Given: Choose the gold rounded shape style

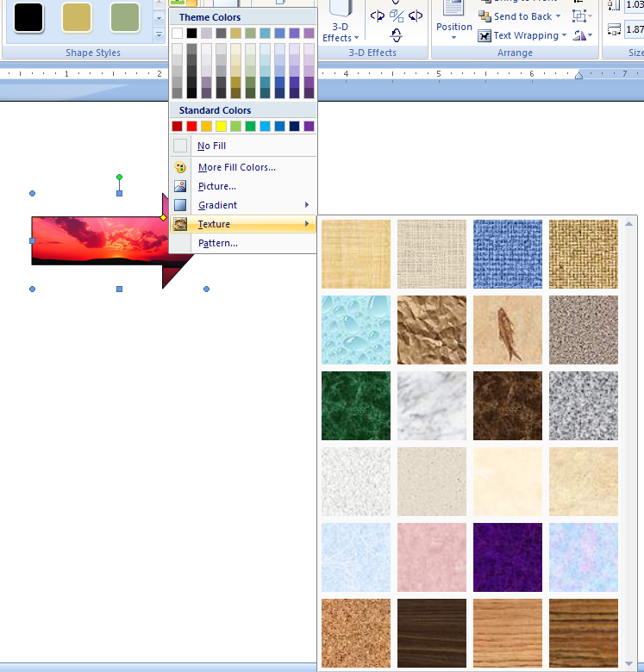Looking at the screenshot, I should click(x=77, y=17).
